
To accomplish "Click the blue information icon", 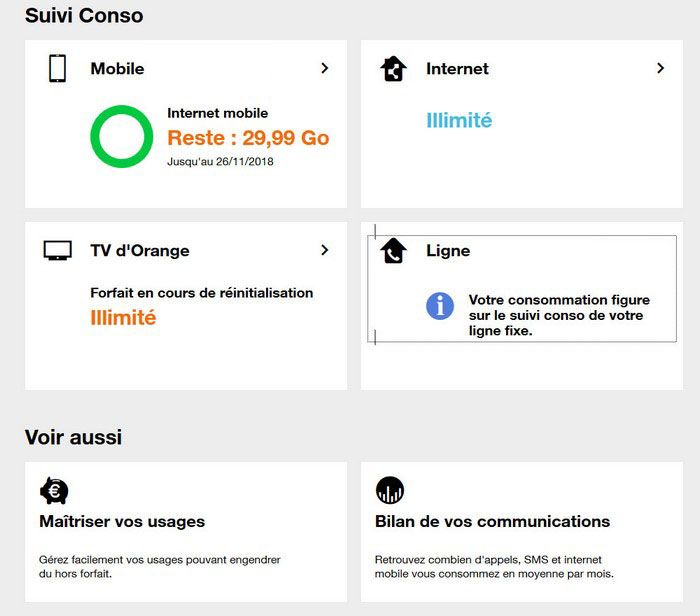I will pyautogui.click(x=440, y=306).
